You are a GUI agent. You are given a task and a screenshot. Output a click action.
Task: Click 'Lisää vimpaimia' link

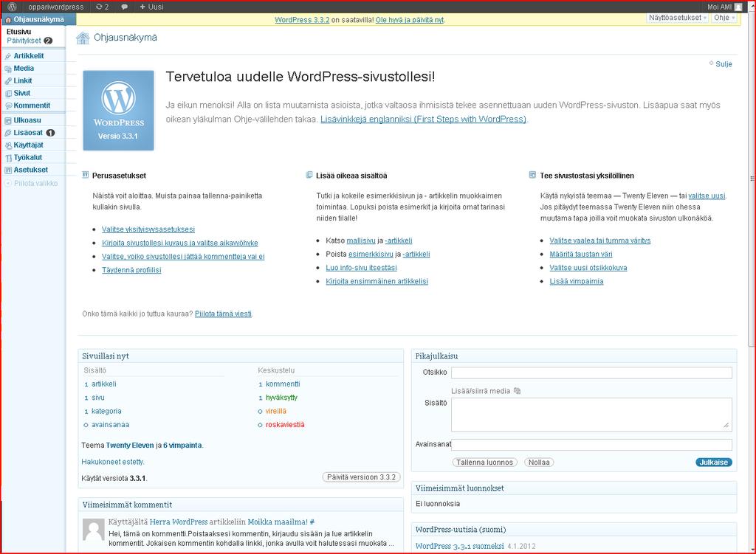click(x=576, y=281)
